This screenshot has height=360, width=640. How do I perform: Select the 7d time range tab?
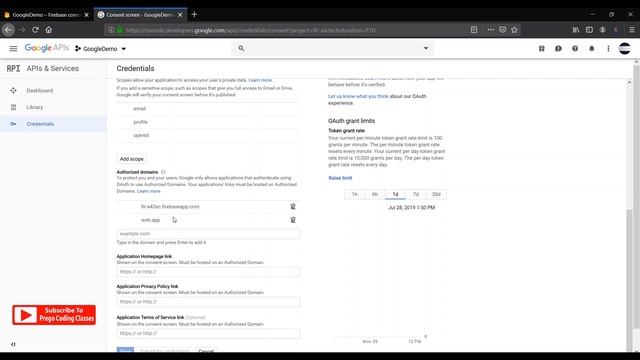416,194
